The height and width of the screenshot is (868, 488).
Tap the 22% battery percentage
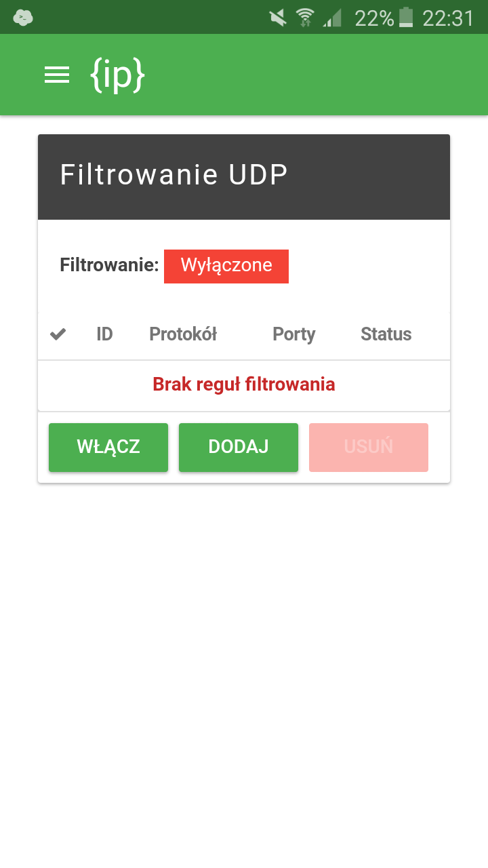pos(374,18)
